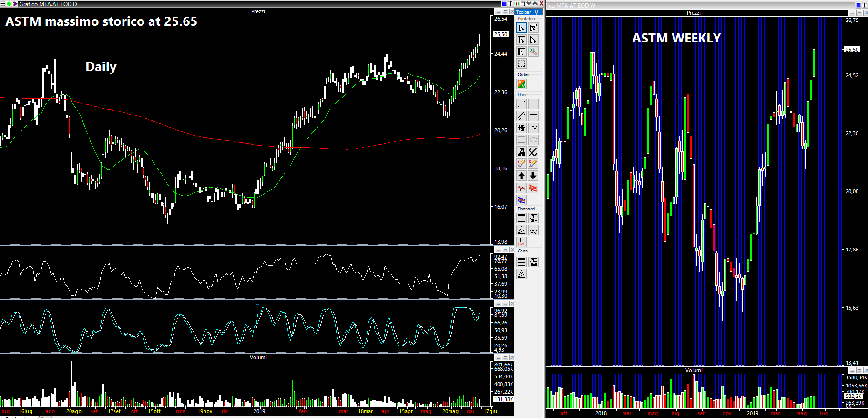Select the red regression line tool

(521, 188)
